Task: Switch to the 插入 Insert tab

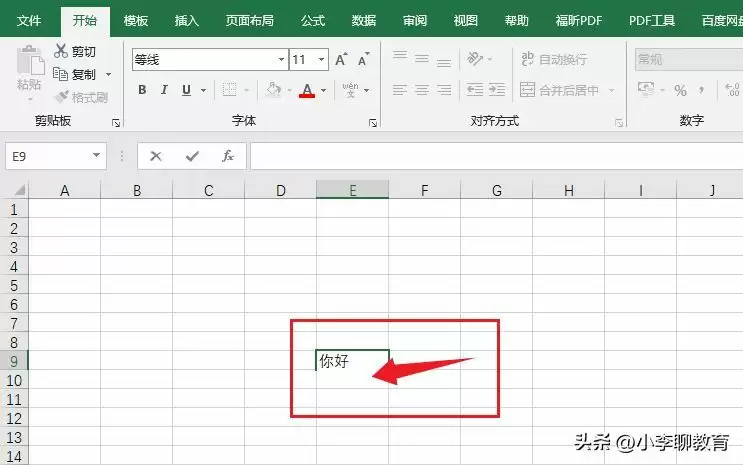Action: [187, 20]
